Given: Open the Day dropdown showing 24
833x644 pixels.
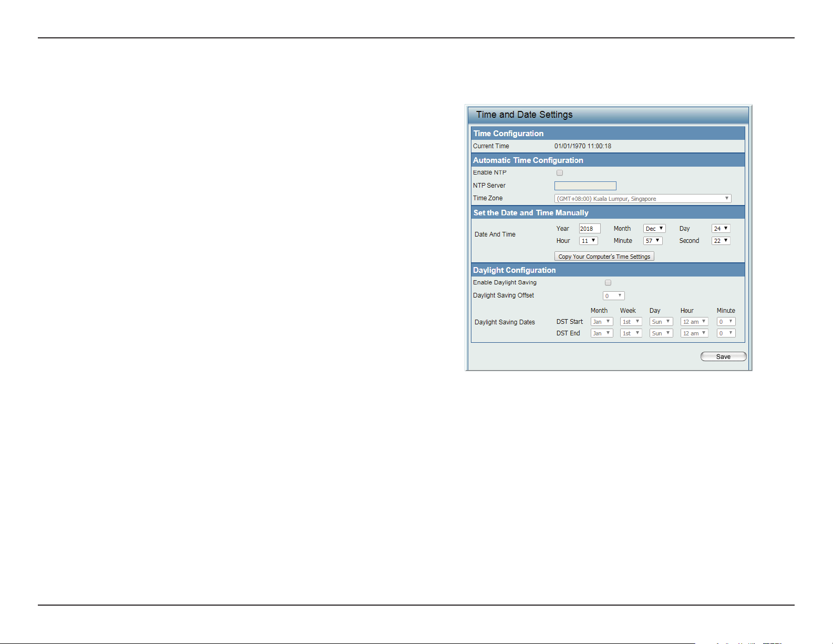Looking at the screenshot, I should [x=721, y=229].
